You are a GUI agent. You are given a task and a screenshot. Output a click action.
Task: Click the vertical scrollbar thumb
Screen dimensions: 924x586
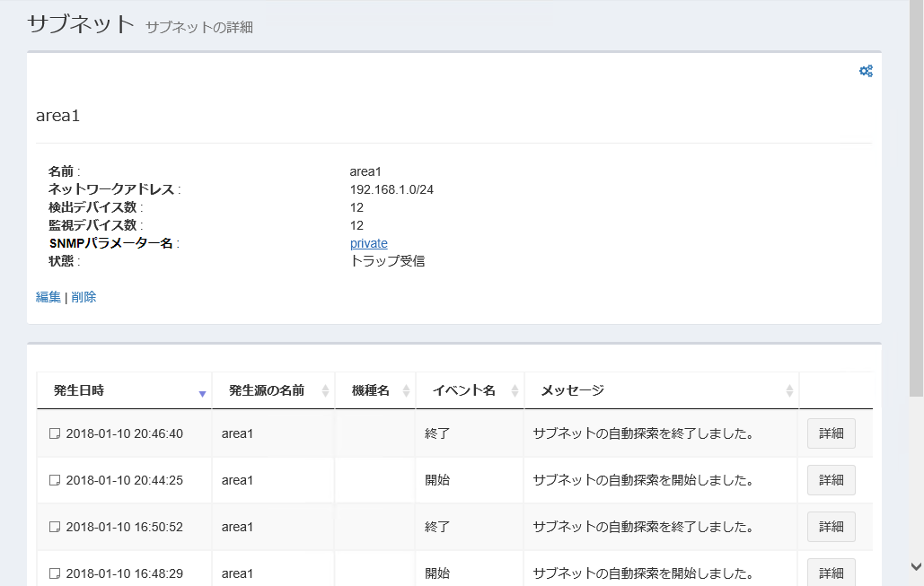(x=916, y=197)
